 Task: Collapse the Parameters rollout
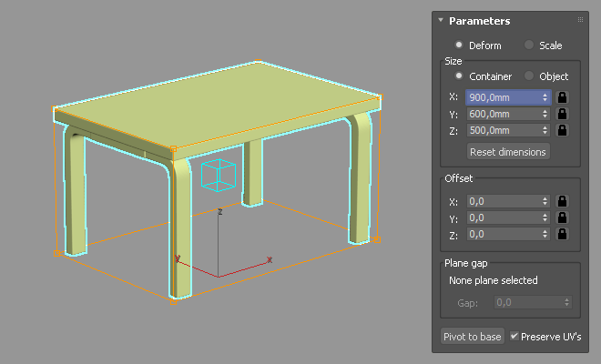pos(441,20)
